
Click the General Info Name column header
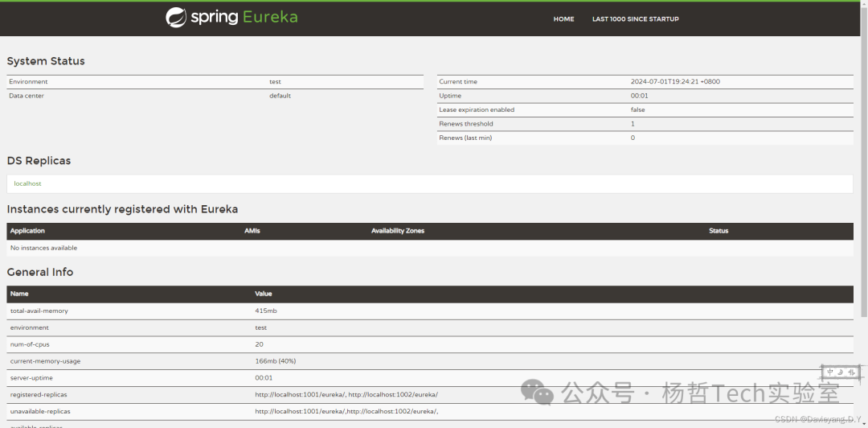pos(19,294)
